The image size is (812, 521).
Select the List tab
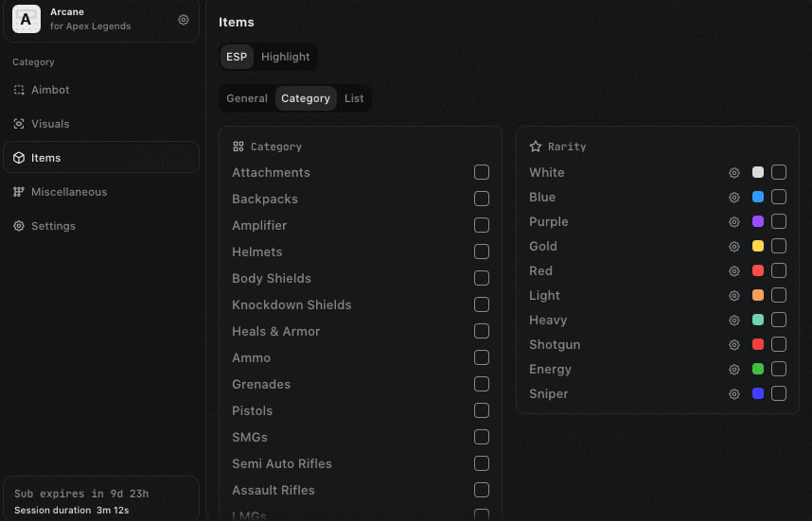[354, 98]
